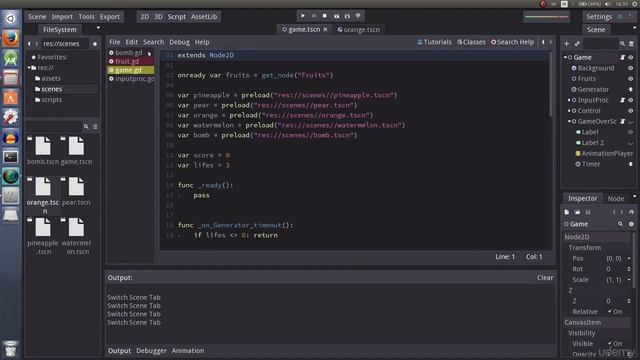
Task: Open Ubuntu dash search
Action: (x=11, y=19)
